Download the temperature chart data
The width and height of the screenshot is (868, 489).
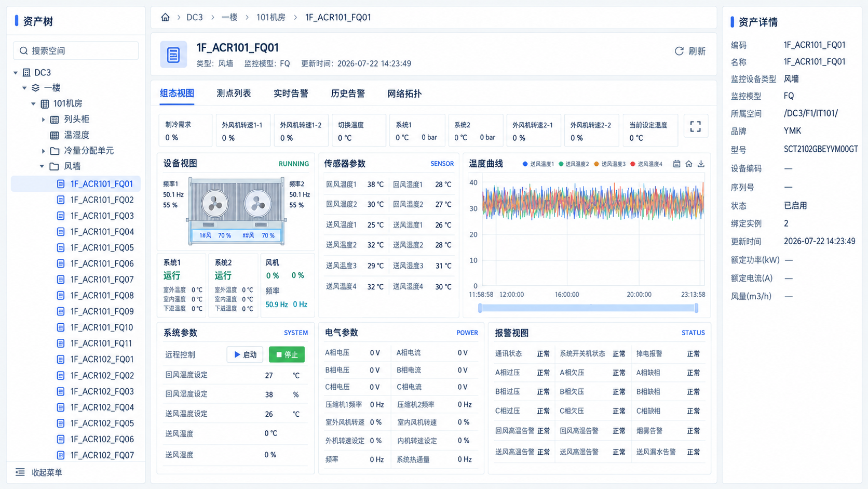(701, 164)
